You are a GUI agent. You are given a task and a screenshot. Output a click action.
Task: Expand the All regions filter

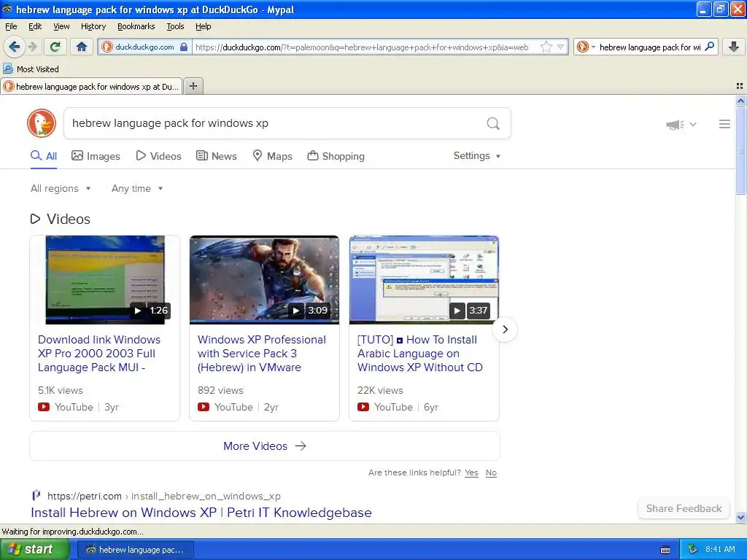pos(61,188)
